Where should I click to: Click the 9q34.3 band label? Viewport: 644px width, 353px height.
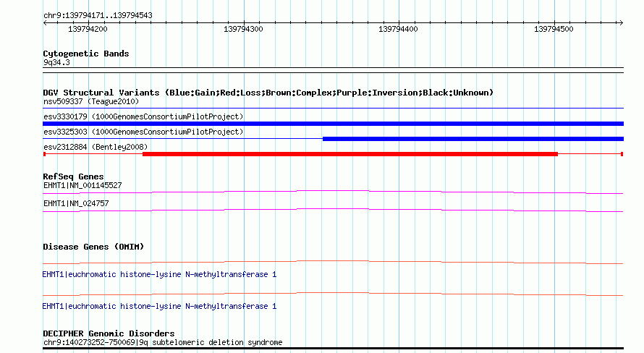coord(56,62)
